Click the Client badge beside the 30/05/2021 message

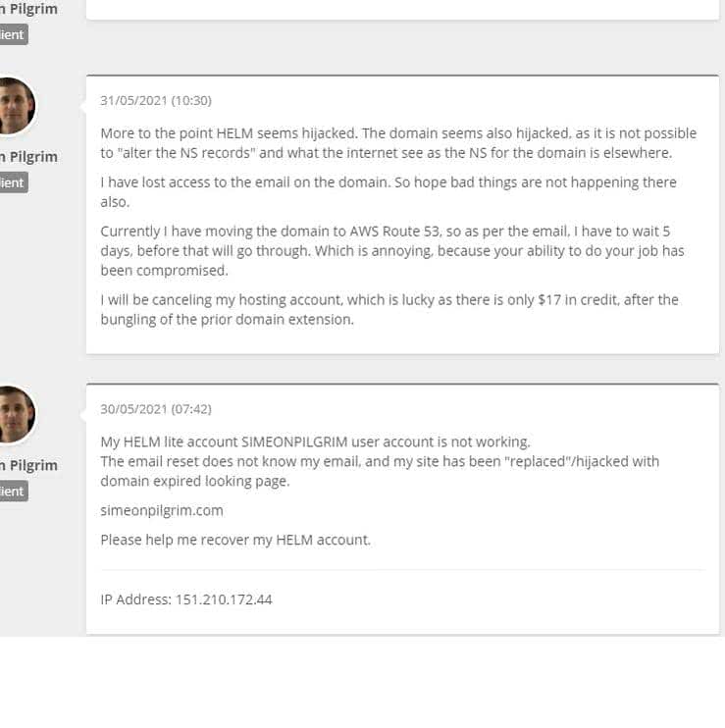click(14, 492)
